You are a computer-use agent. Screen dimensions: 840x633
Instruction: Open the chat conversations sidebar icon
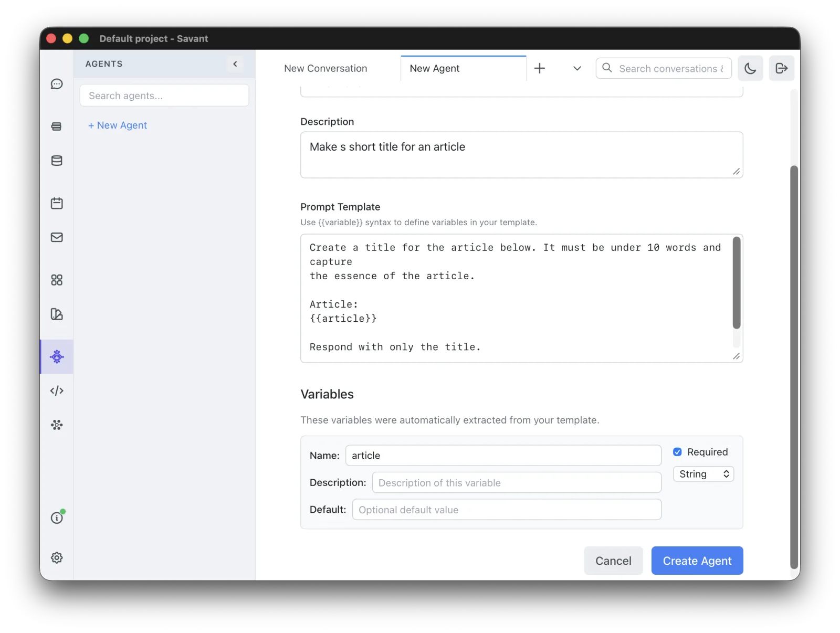coord(57,84)
